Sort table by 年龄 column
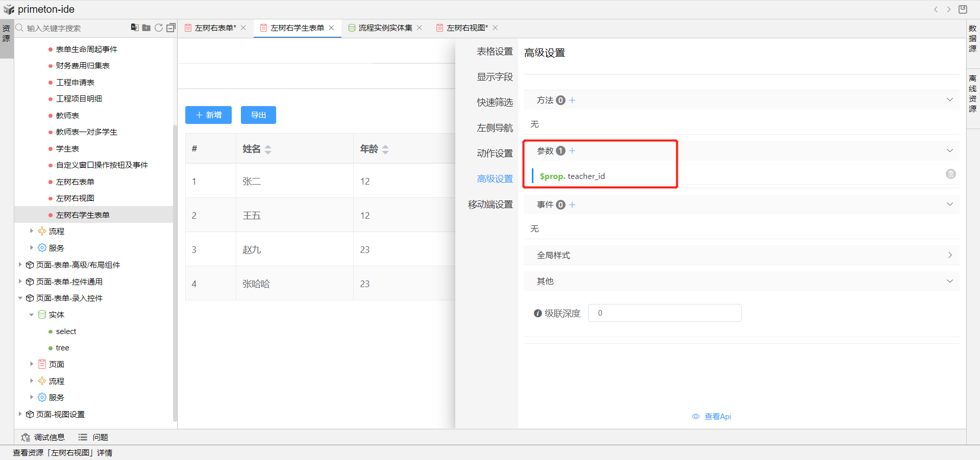 pos(385,149)
